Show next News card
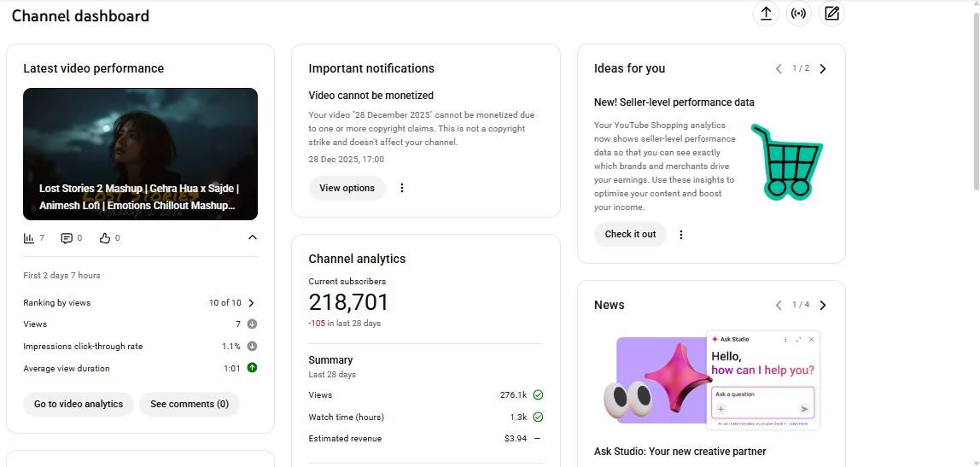 click(823, 305)
